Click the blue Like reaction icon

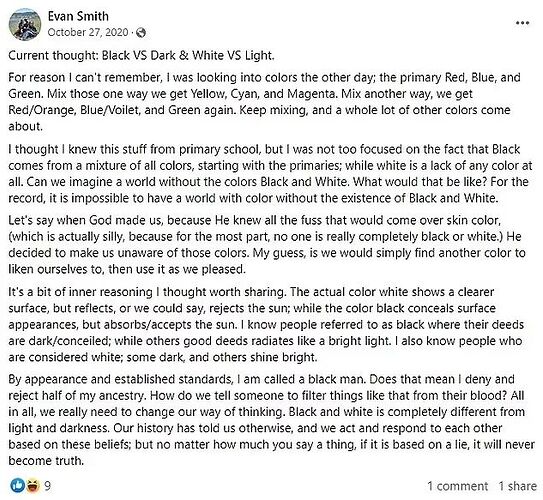coord(17,485)
